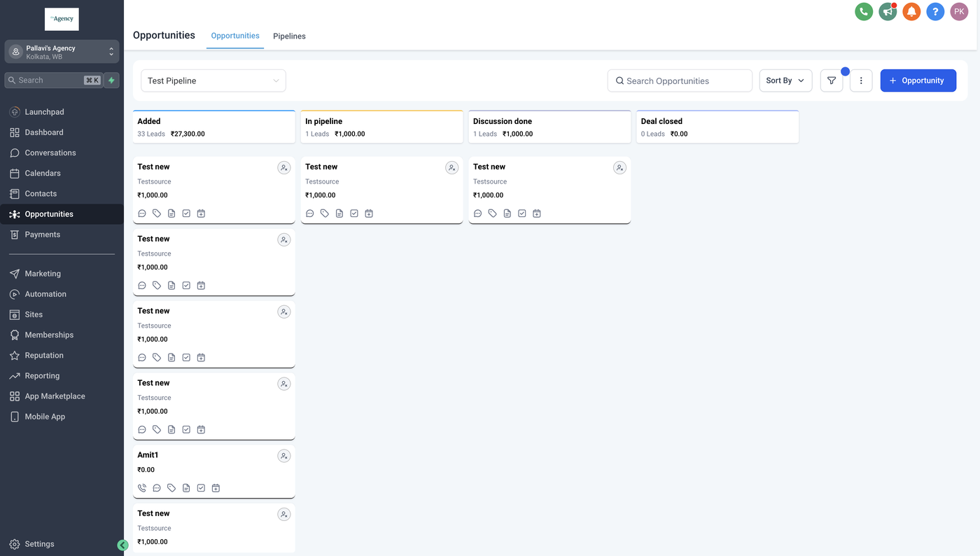Open the filter funnel icon

pyautogui.click(x=832, y=81)
